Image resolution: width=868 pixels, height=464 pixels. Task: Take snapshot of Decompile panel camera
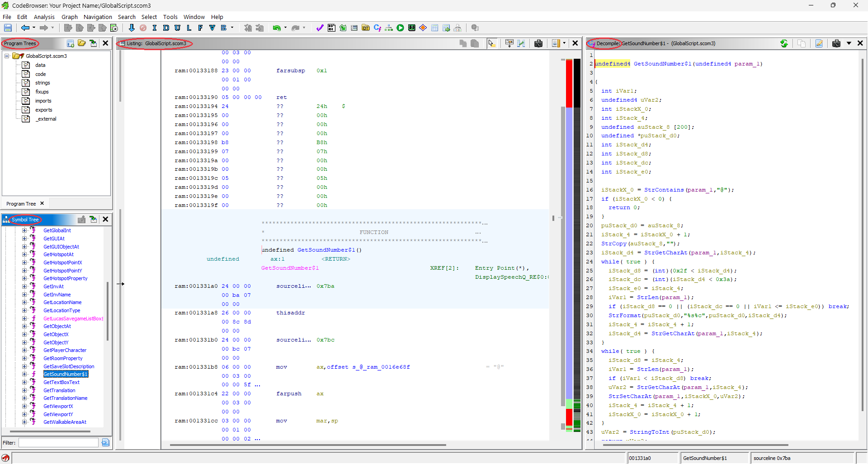pyautogui.click(x=836, y=43)
